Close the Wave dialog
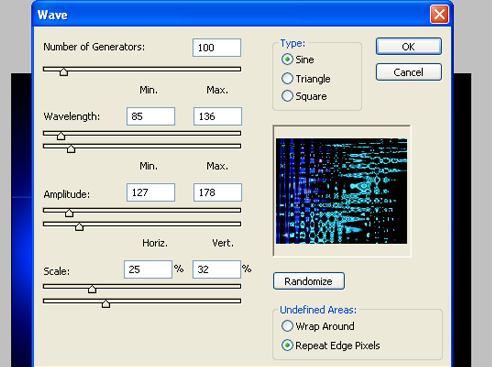Image resolution: width=492 pixels, height=367 pixels. coord(439,14)
